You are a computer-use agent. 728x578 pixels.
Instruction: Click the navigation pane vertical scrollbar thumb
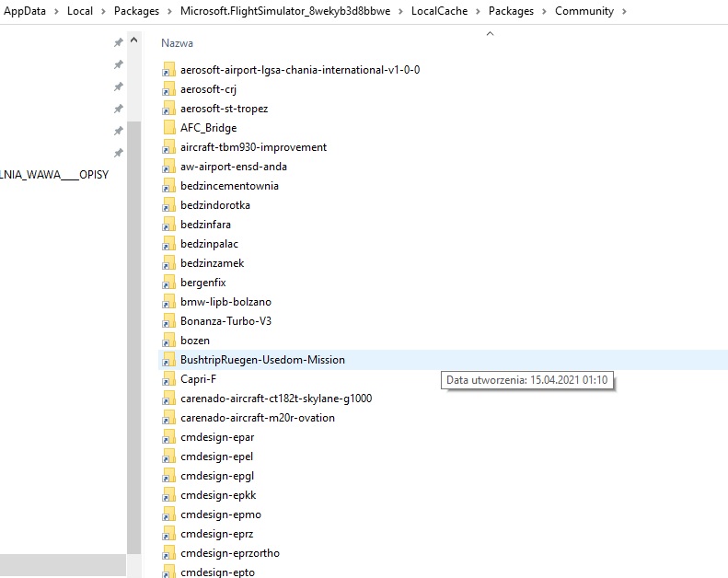[x=133, y=338]
